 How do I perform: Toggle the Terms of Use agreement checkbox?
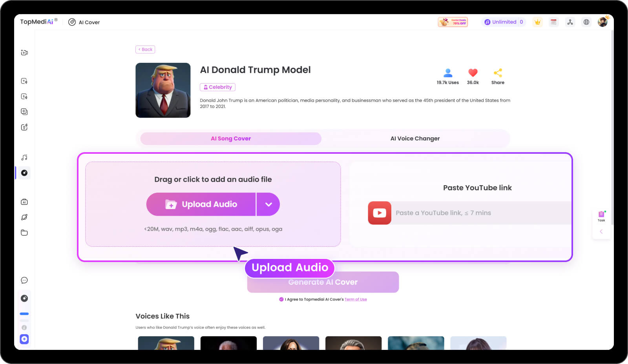coord(281,299)
